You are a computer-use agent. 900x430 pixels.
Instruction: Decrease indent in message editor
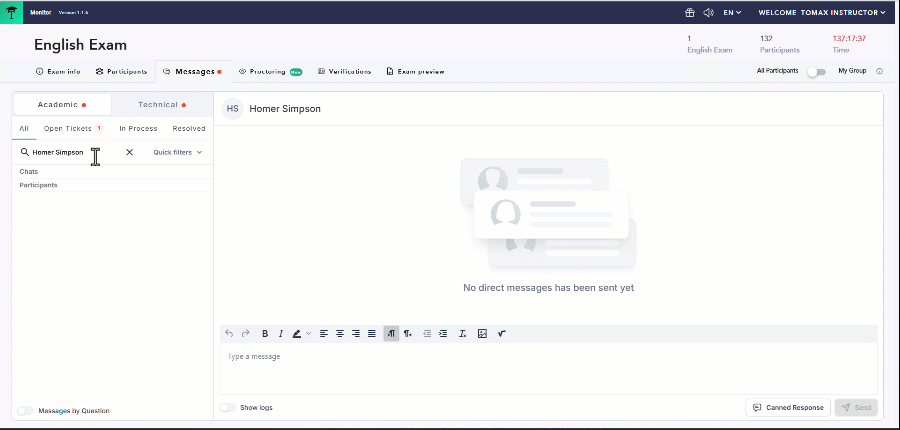click(x=427, y=334)
